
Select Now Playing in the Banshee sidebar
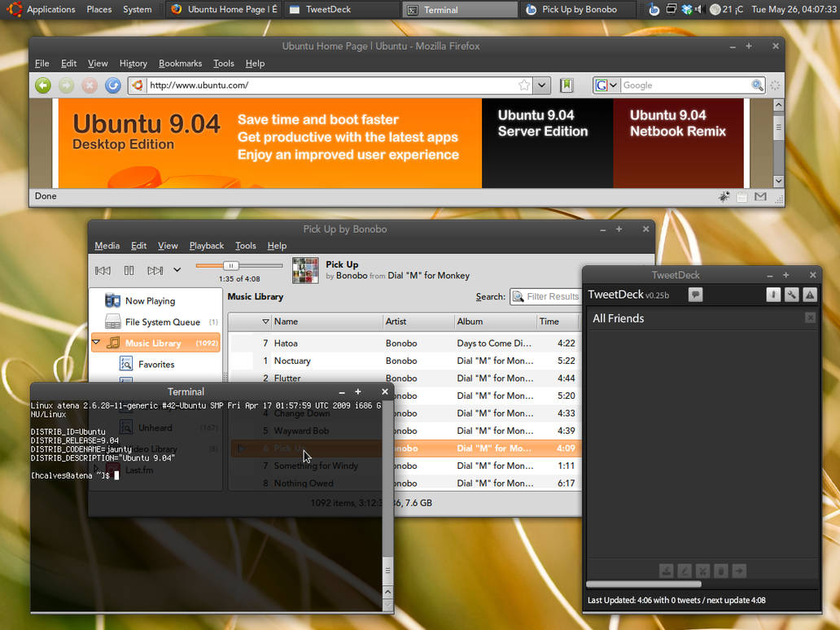click(x=156, y=301)
